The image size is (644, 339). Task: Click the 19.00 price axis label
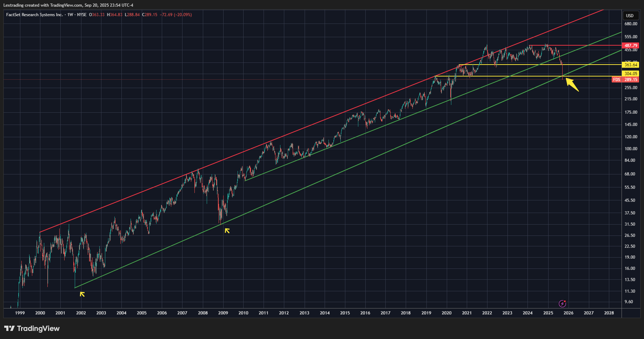tap(630, 257)
